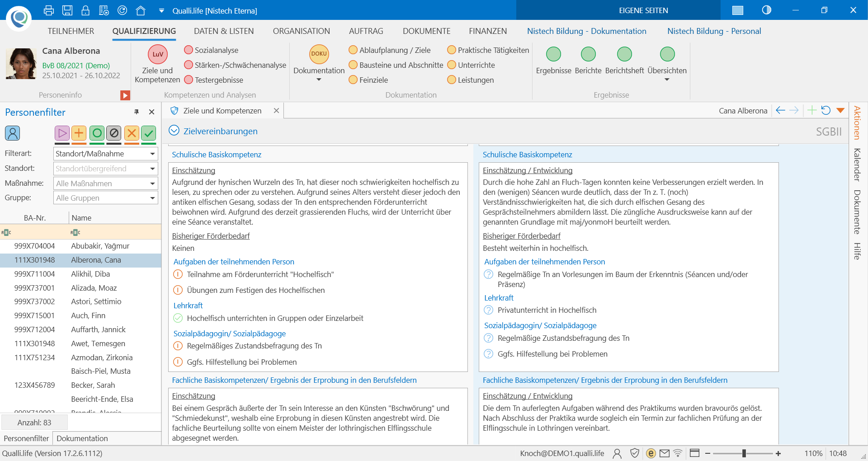Image resolution: width=868 pixels, height=461 pixels.
Task: Toggle status of left Ggfs. Hilfestellung task
Action: tap(178, 362)
